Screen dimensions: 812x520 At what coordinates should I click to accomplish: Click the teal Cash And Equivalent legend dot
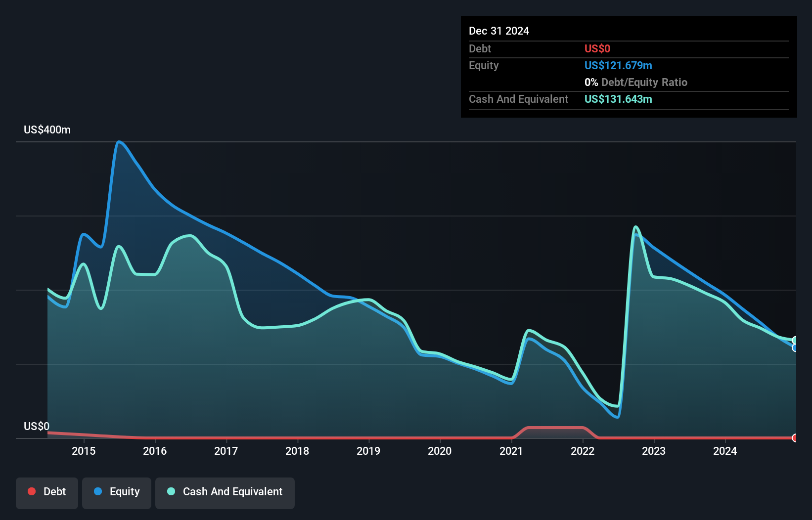(171, 491)
